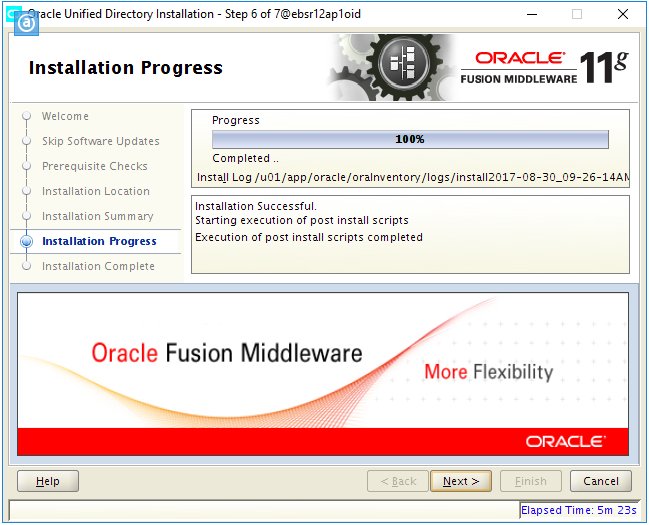Click the Next button

[460, 481]
